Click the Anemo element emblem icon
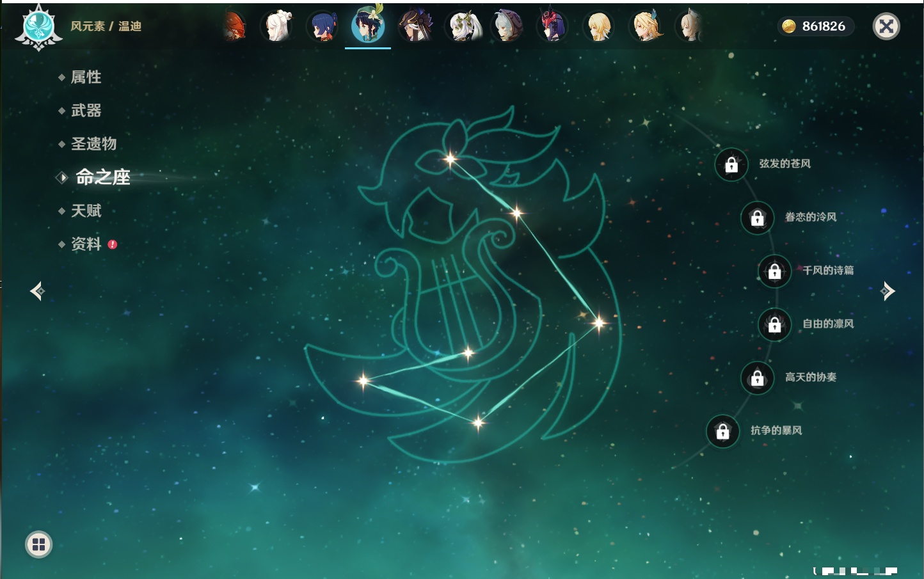This screenshot has height=579, width=924. (38, 27)
